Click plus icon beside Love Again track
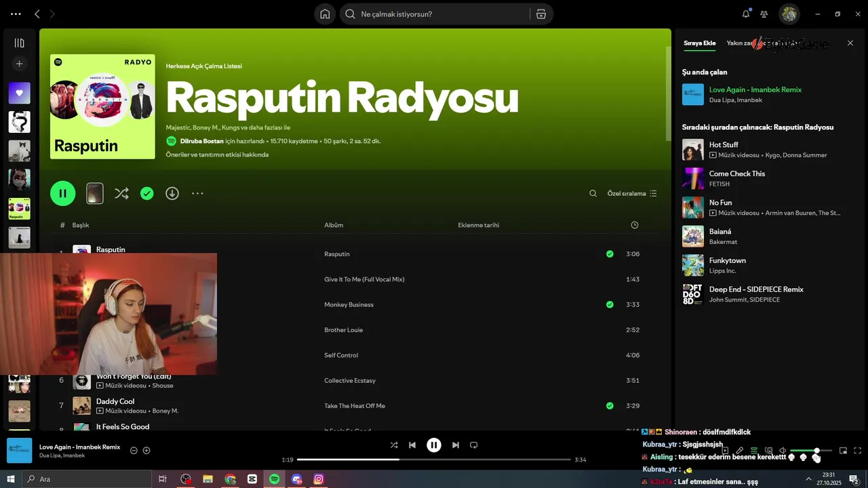This screenshot has height=488, width=868. (x=146, y=451)
